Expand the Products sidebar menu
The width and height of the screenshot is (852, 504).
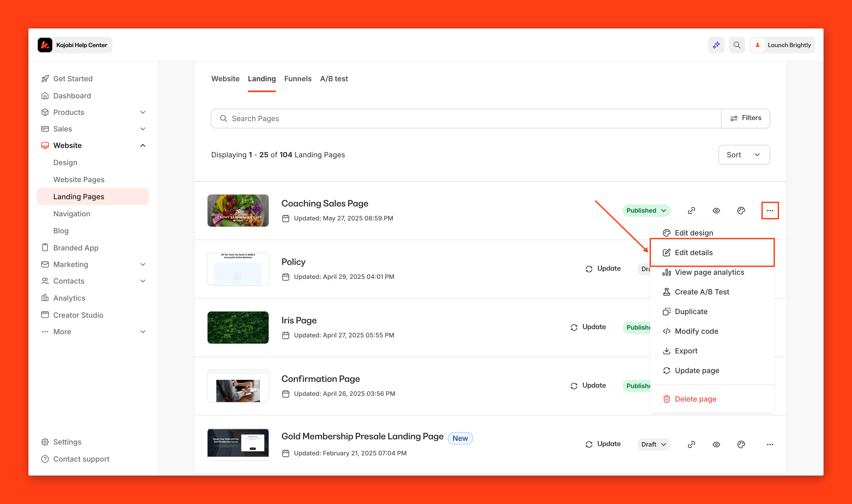tap(143, 112)
